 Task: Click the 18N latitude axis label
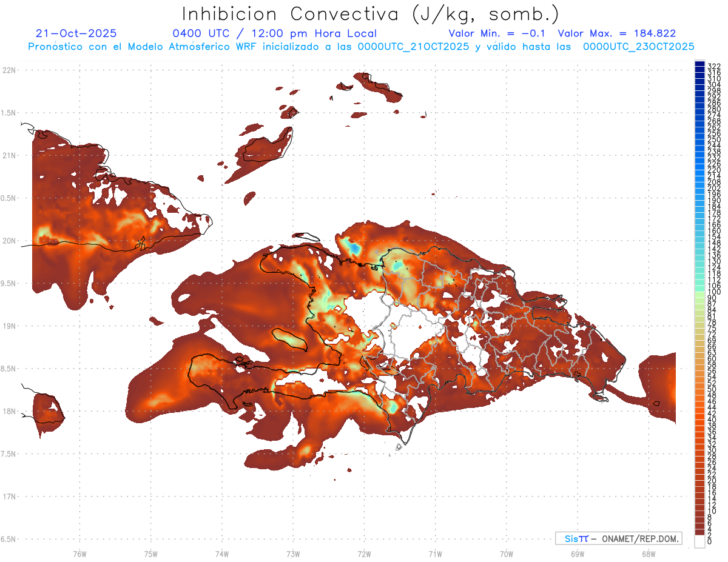click(10, 411)
